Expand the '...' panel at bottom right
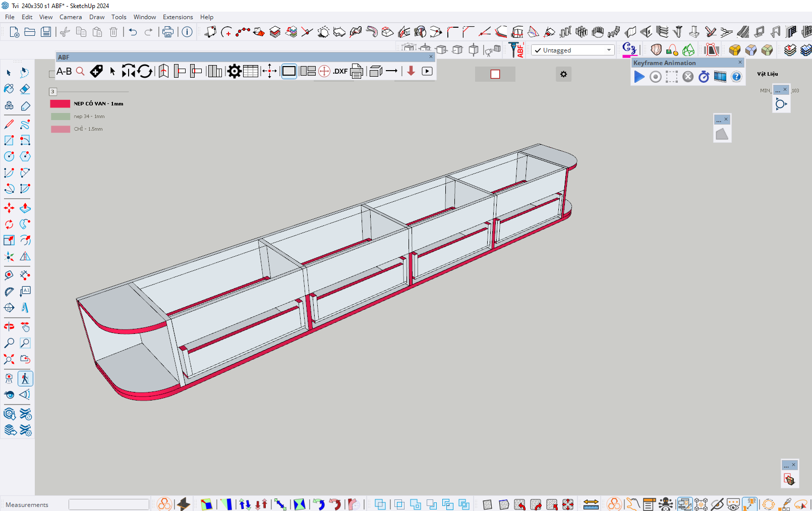This screenshot has width=812, height=511. pyautogui.click(x=786, y=465)
